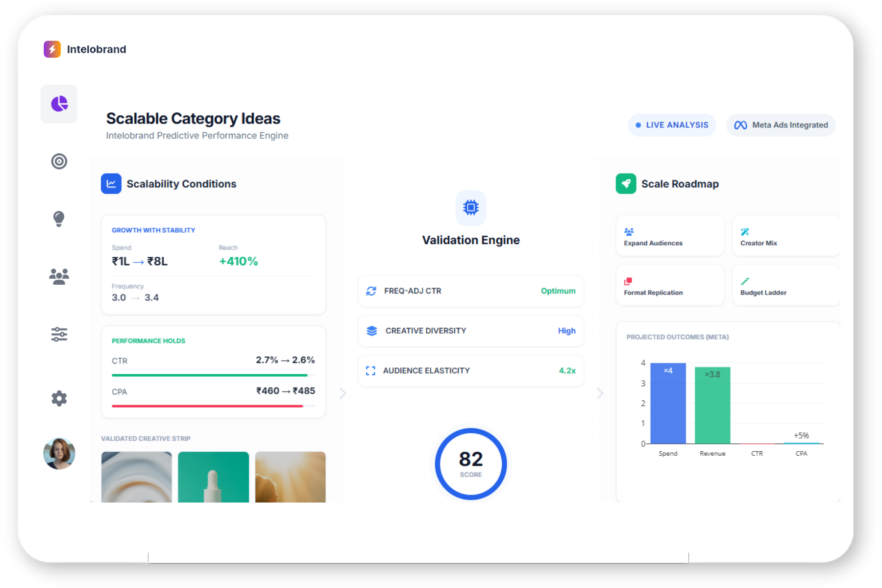Open the pie chart dashboard sidebar icon
This screenshot has width=882, height=588.
[59, 104]
